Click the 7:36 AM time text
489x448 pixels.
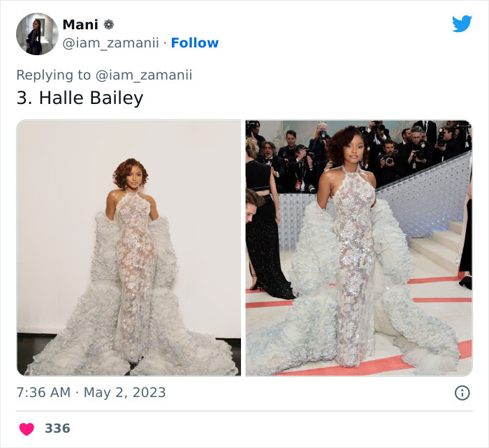click(43, 392)
